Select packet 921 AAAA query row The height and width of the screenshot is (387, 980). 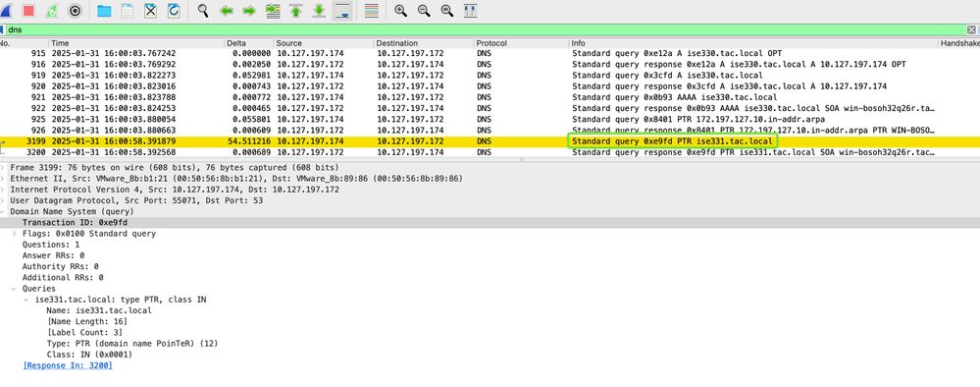pyautogui.click(x=490, y=97)
